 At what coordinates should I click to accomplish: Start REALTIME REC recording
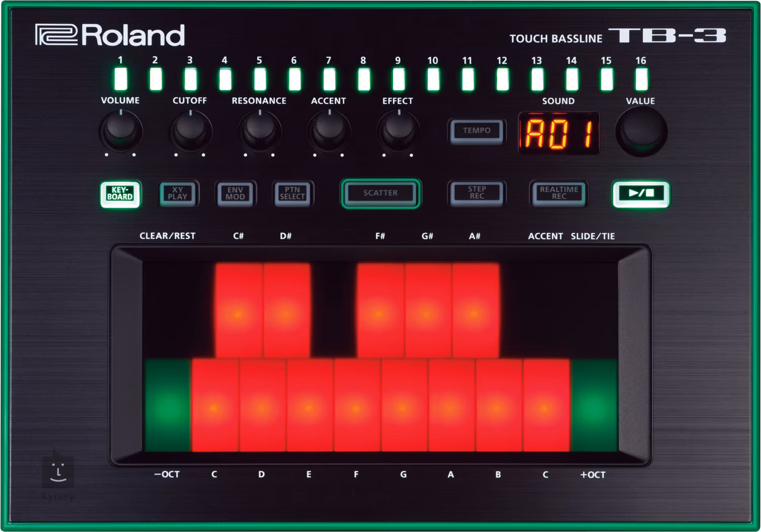[x=558, y=193]
